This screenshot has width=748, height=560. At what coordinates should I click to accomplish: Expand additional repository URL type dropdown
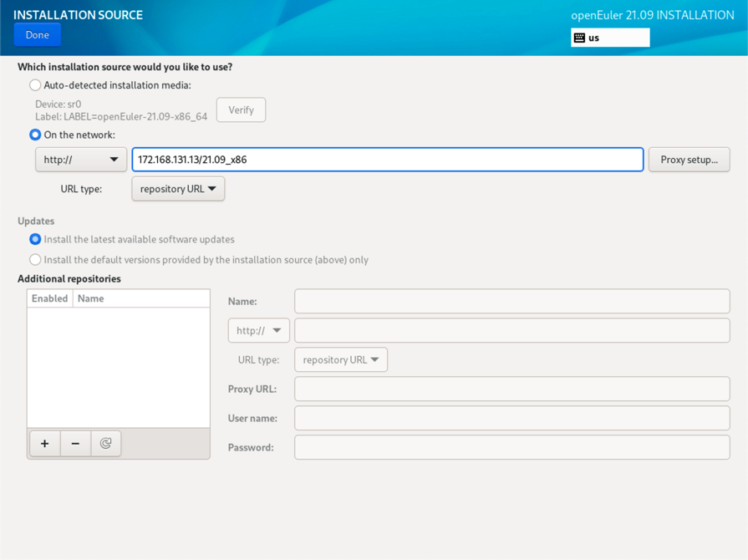pyautogui.click(x=341, y=359)
